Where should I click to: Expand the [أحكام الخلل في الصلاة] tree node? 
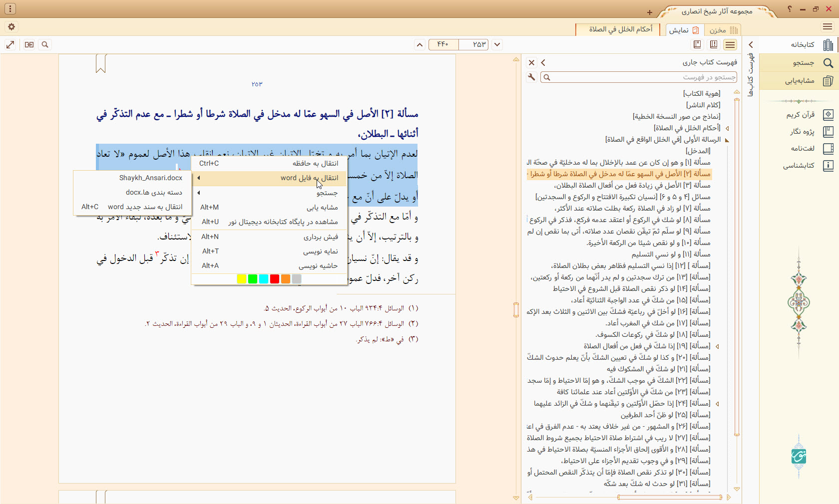(x=727, y=128)
